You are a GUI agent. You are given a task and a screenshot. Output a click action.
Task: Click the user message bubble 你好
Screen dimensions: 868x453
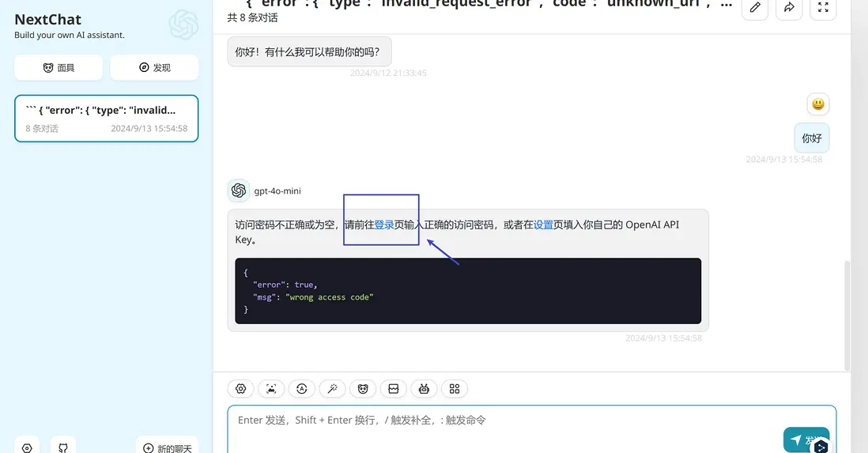pos(812,138)
